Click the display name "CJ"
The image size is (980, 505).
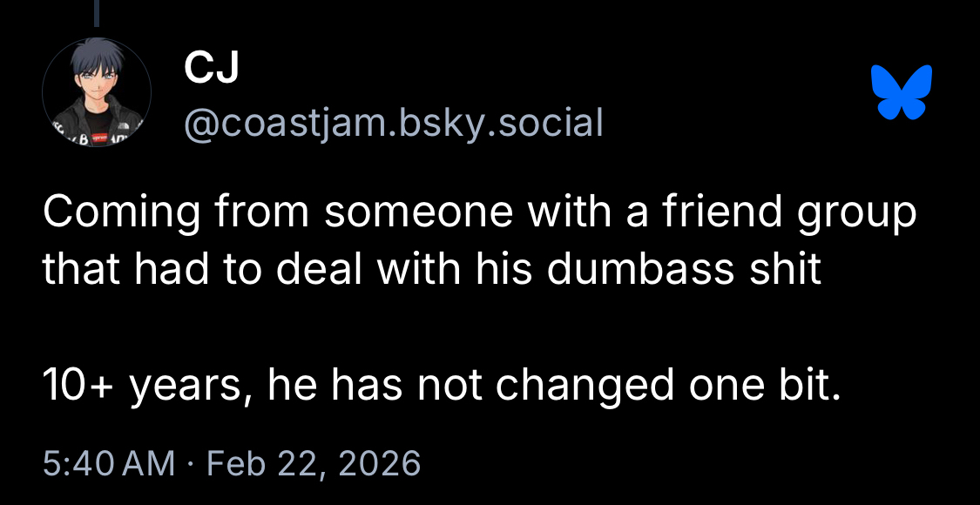tap(212, 71)
